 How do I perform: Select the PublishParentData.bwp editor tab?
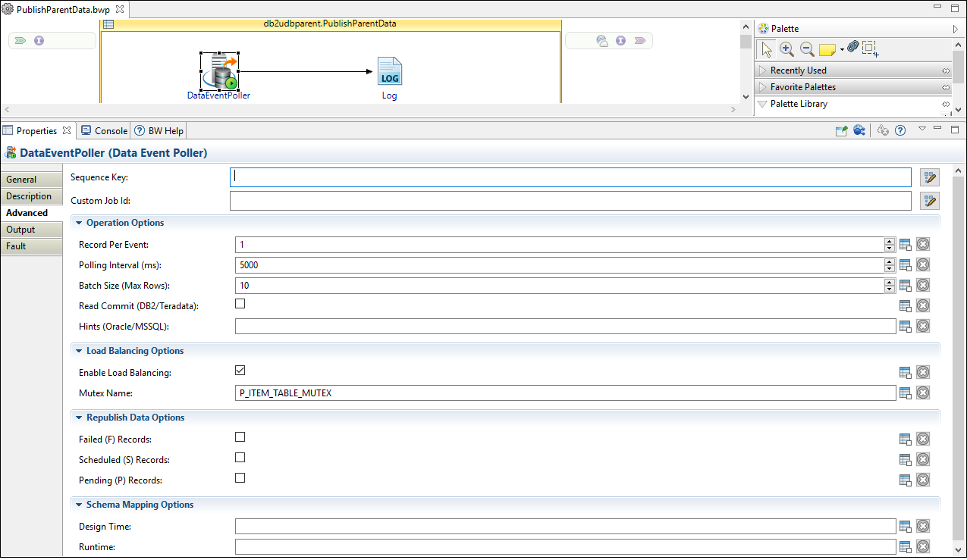pos(64,9)
